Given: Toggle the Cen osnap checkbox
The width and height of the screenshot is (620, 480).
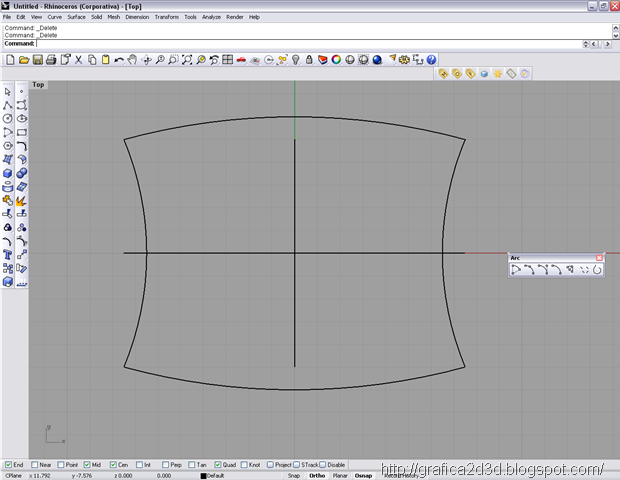Looking at the screenshot, I should 113,465.
